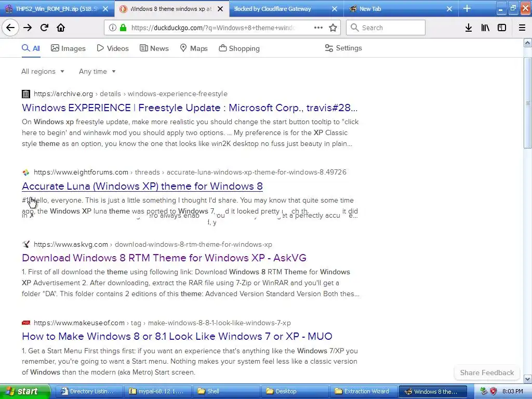Open the downloads arrow panel
Image resolution: width=532 pixels, height=399 pixels.
pos(469,28)
